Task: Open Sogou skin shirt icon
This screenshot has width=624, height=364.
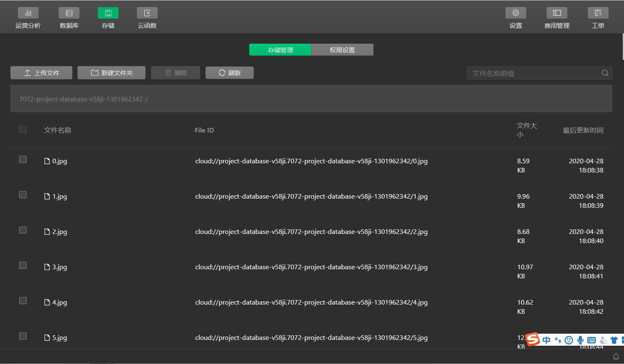Action: [614, 340]
